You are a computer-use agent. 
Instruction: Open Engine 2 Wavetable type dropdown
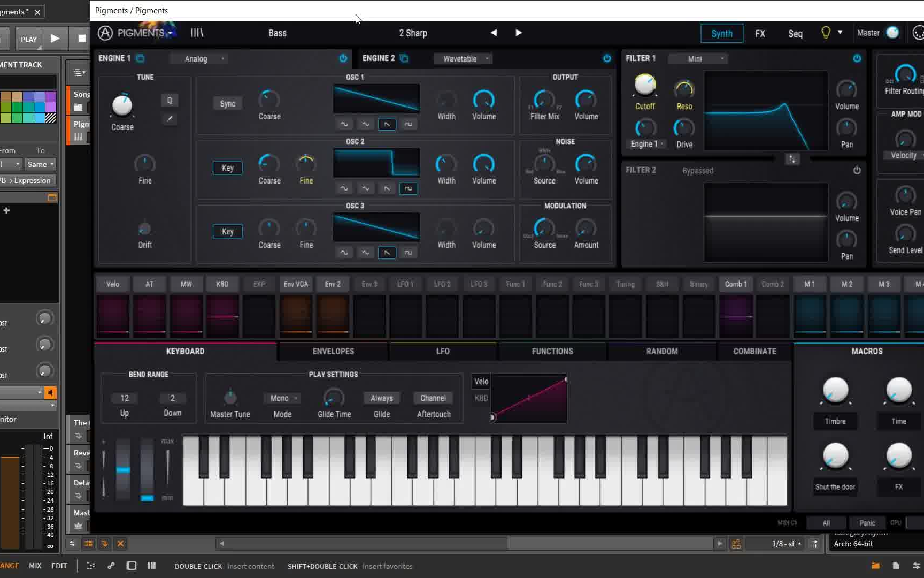[463, 58]
